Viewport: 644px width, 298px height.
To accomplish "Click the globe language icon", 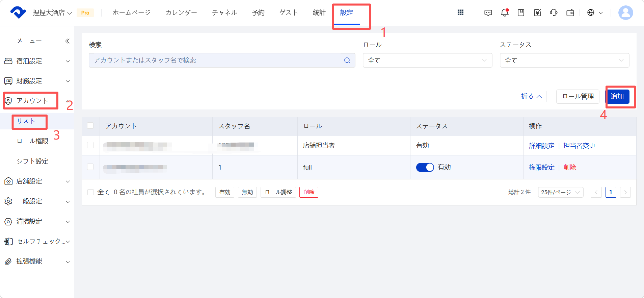I will (591, 13).
